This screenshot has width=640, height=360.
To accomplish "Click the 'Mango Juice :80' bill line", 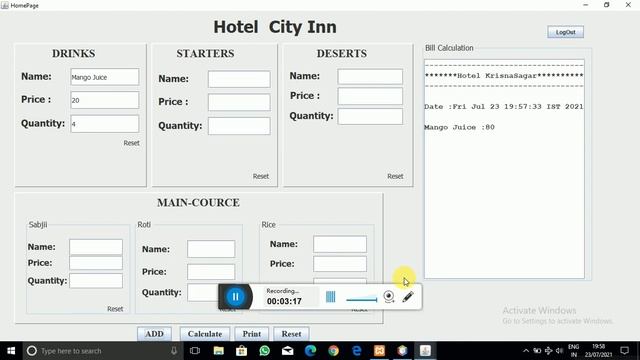I will coord(460,127).
